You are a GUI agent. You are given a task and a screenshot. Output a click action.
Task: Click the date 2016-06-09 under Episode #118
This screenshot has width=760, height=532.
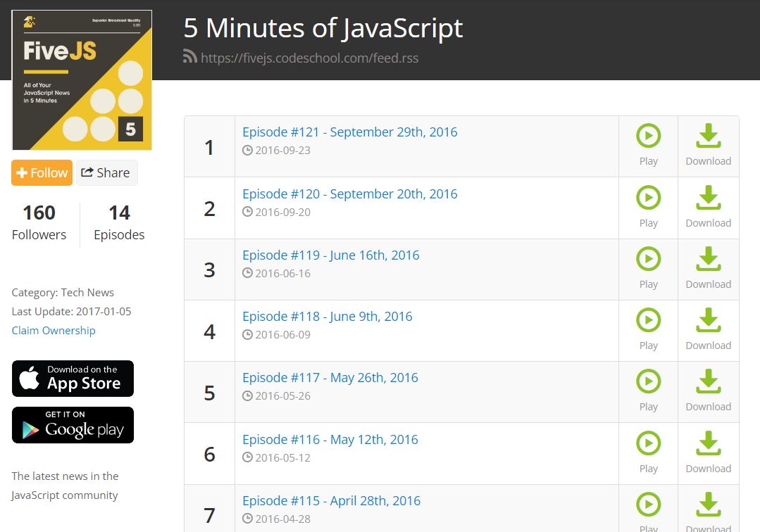pyautogui.click(x=282, y=335)
